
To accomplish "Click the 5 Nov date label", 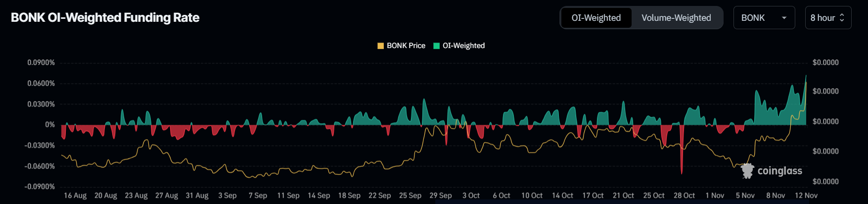I will pyautogui.click(x=745, y=196).
